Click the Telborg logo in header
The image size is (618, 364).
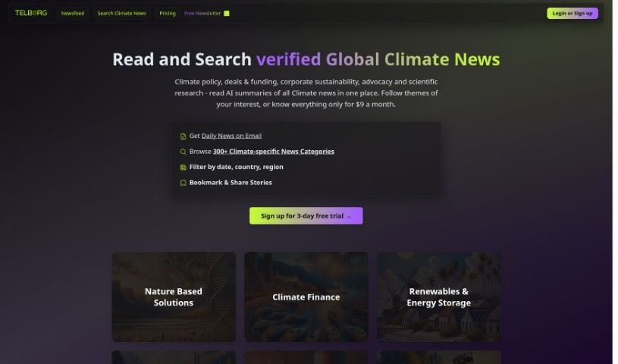coord(31,13)
